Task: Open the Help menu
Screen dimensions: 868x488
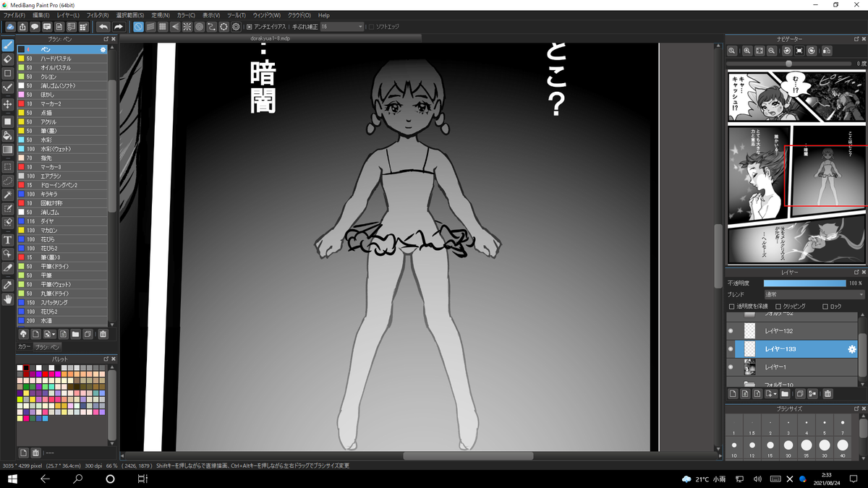Action: coord(324,14)
